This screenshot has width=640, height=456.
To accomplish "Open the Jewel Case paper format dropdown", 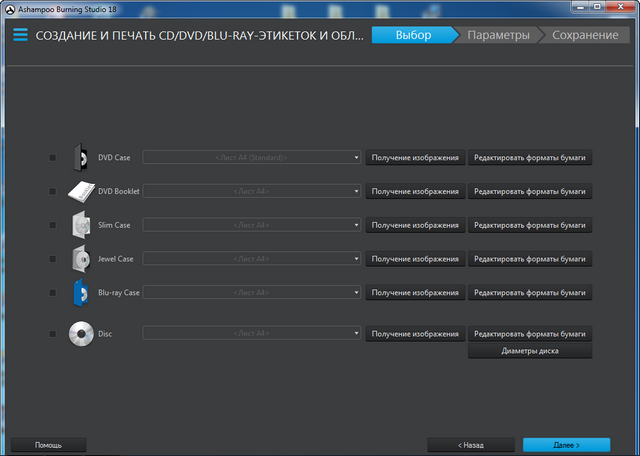I will [x=251, y=259].
